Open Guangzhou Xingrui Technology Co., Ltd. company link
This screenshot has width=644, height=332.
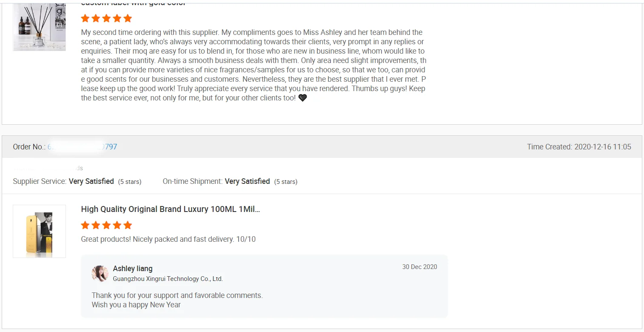coord(168,279)
